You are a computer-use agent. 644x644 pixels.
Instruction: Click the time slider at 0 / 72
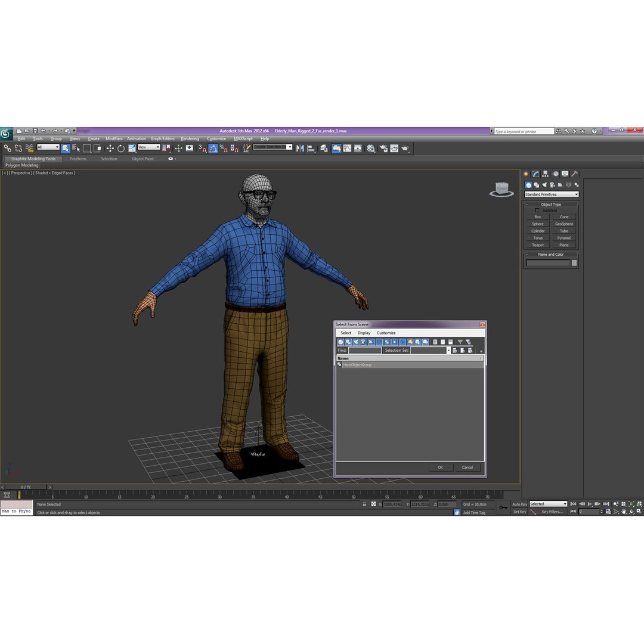point(26,487)
